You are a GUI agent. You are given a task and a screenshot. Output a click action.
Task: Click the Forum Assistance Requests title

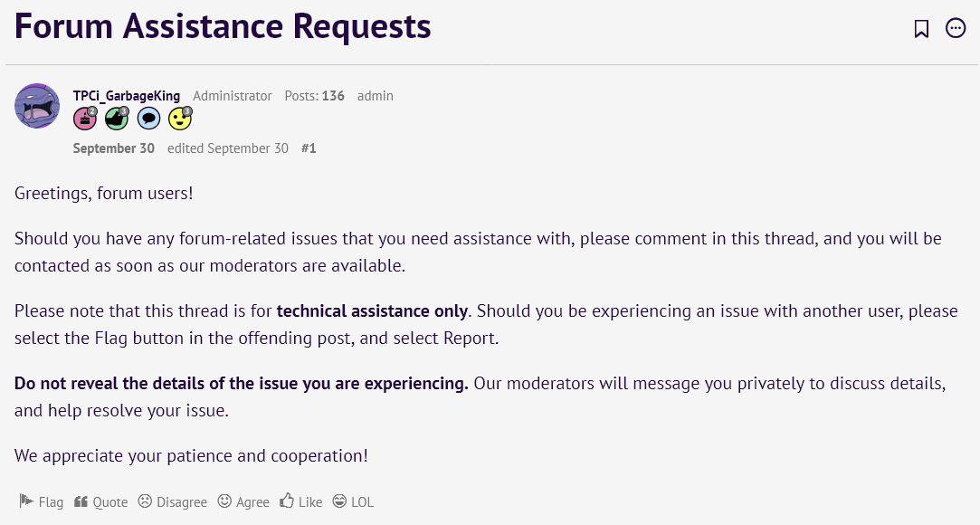click(x=223, y=26)
